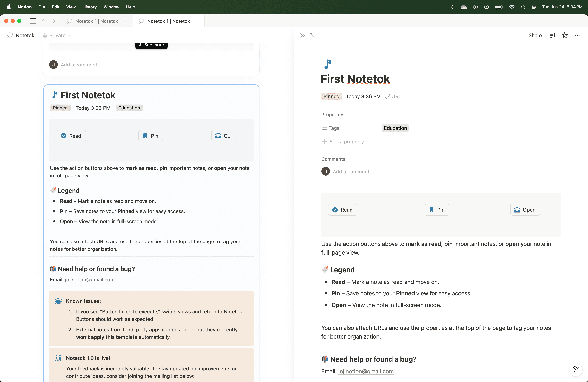Viewport: 588px width, 382px height.
Task: Click the Education tag in side peek
Action: (395, 128)
